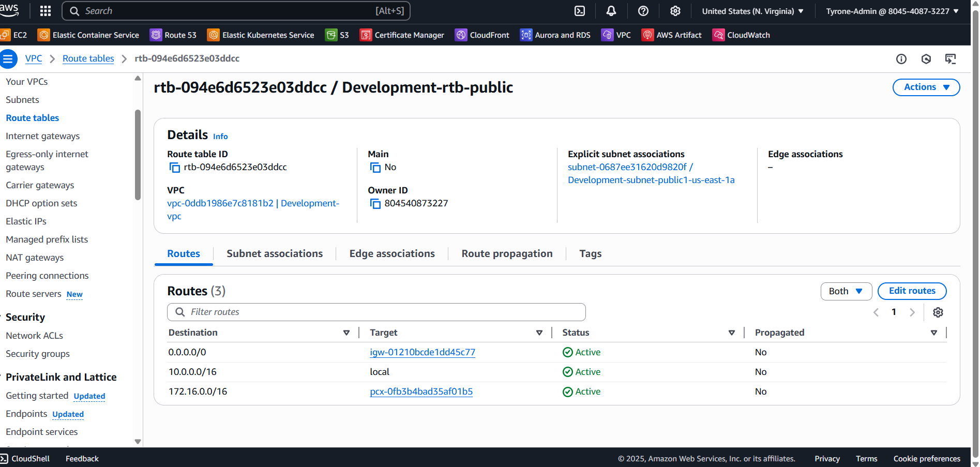Screen dimensions: 980x467
Task: Open the notifications bell
Action: pos(611,11)
